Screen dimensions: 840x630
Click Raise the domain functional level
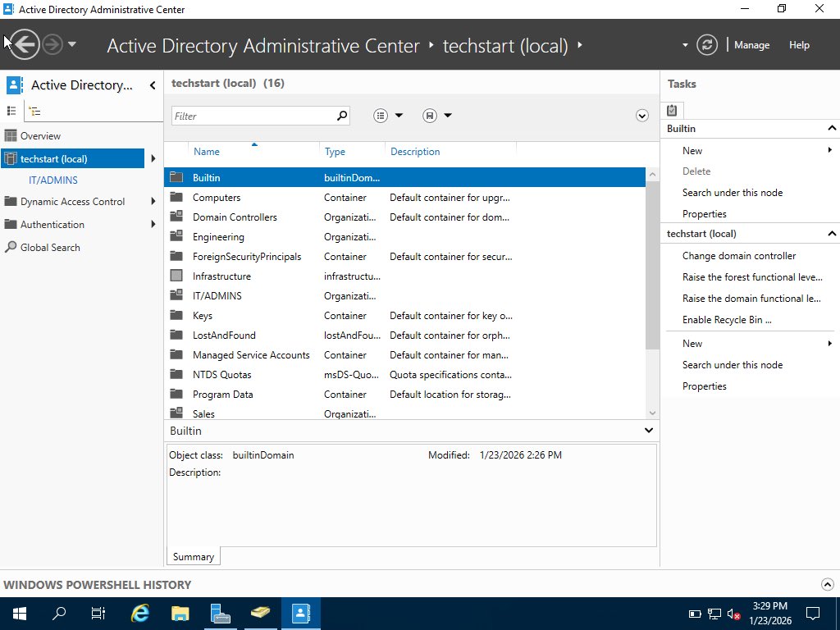coord(751,299)
